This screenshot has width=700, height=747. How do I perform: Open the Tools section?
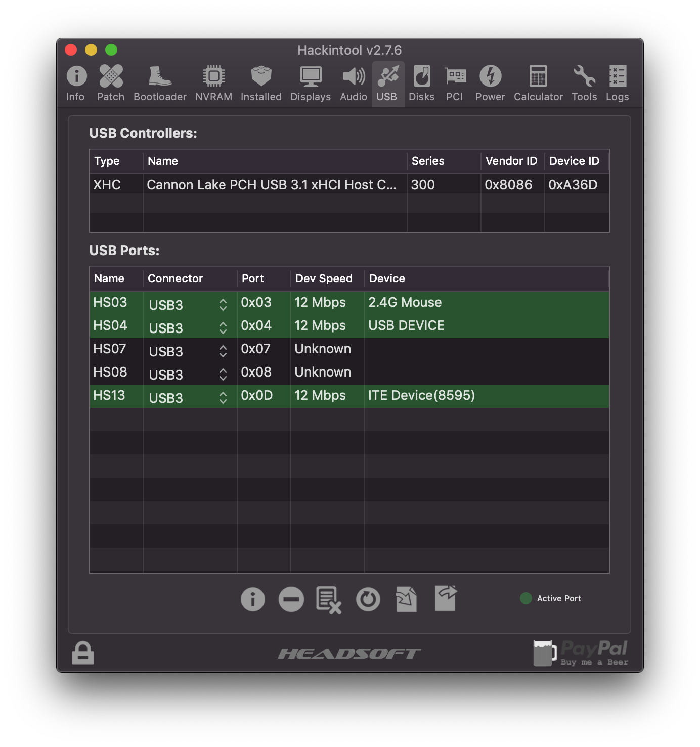[584, 84]
